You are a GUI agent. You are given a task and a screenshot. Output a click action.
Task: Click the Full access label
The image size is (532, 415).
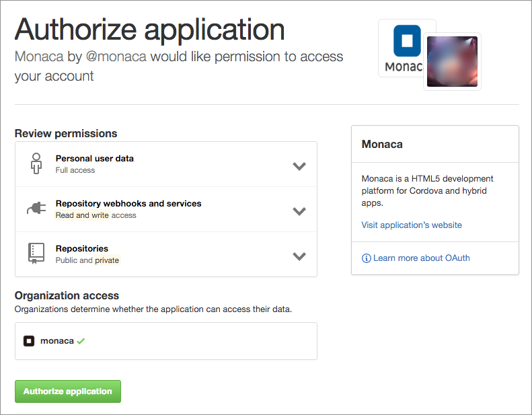[75, 170]
